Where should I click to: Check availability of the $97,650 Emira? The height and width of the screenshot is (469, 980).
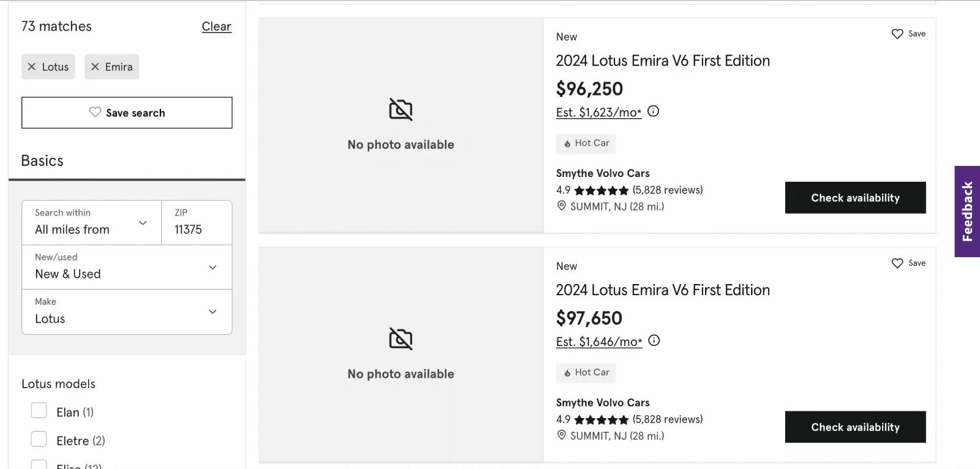[x=855, y=427]
